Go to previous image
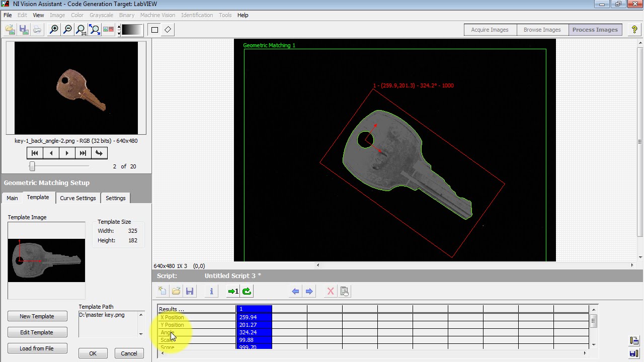The height and width of the screenshot is (362, 644). [51, 153]
